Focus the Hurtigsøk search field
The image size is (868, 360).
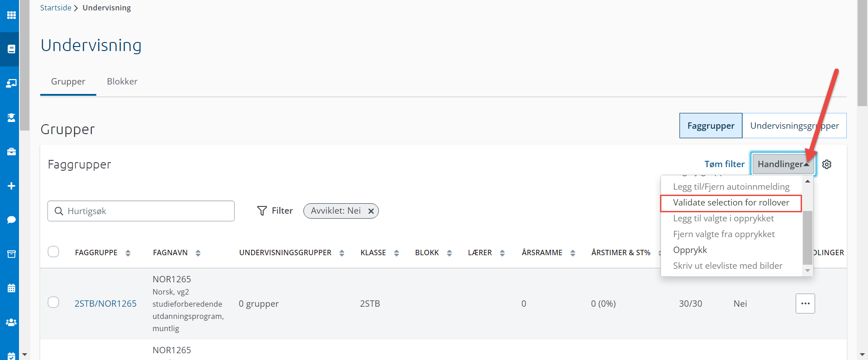click(141, 211)
